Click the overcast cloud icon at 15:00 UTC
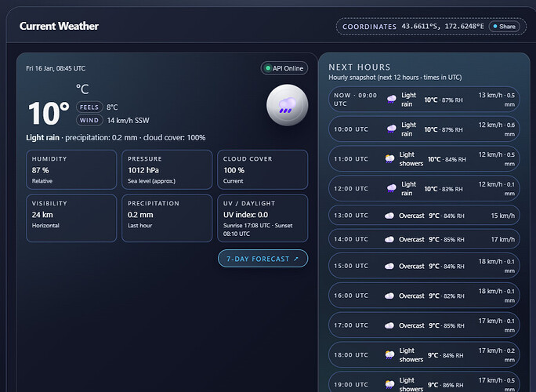 coord(389,266)
